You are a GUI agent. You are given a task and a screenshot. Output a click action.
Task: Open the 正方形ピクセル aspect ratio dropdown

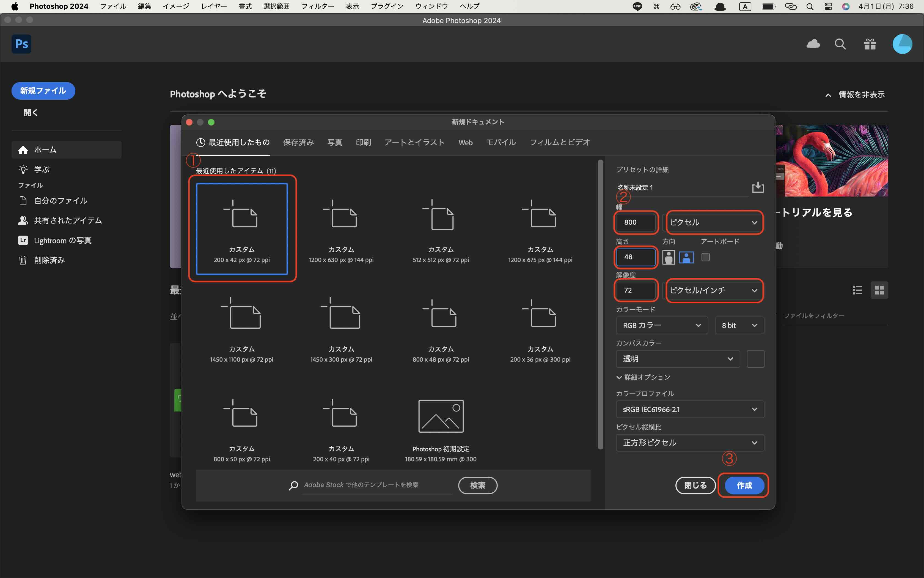coord(690,443)
